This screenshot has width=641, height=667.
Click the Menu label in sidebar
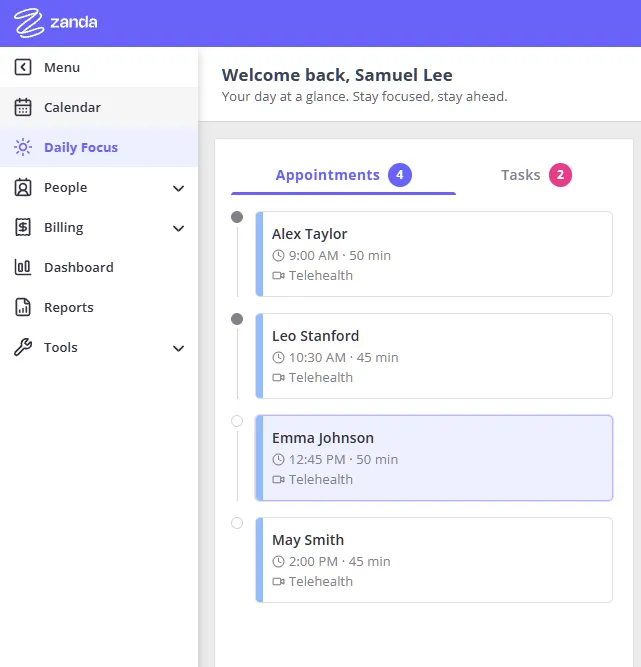[62, 67]
